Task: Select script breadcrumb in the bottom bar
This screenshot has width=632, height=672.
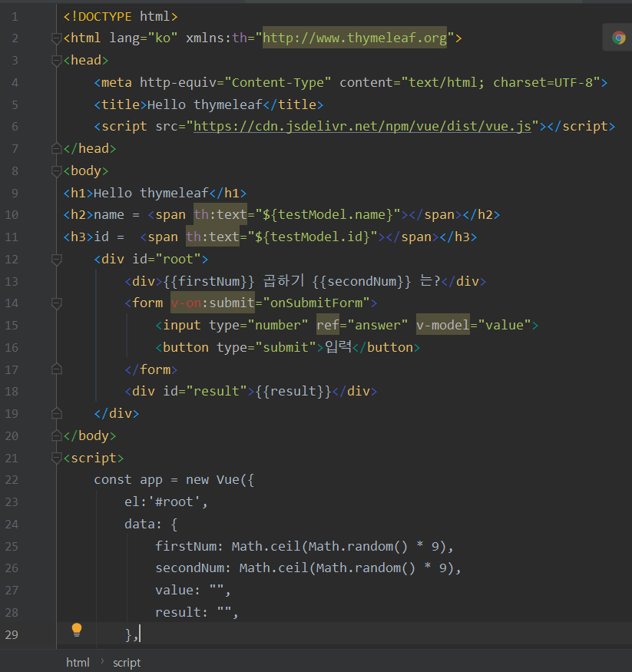Action: (127, 663)
